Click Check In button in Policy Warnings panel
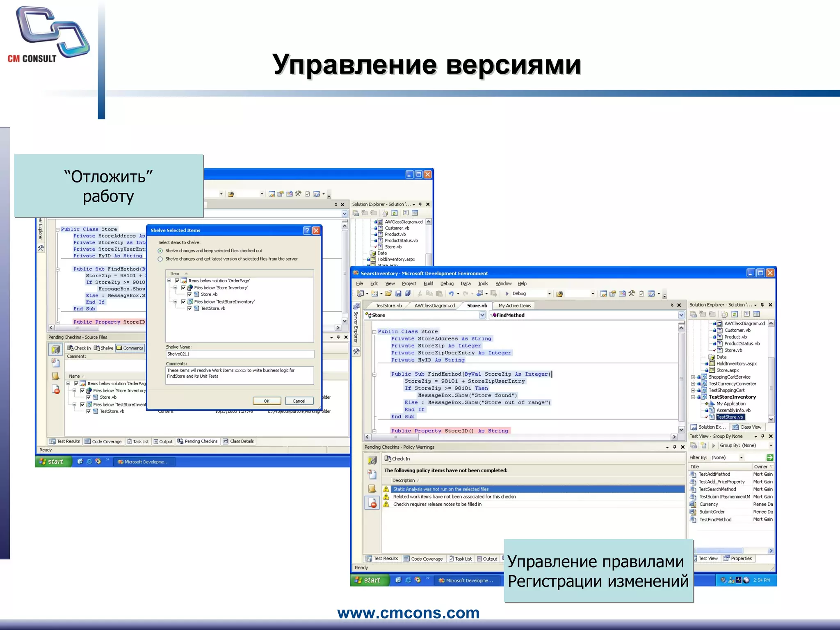This screenshot has width=840, height=630. tap(397, 459)
